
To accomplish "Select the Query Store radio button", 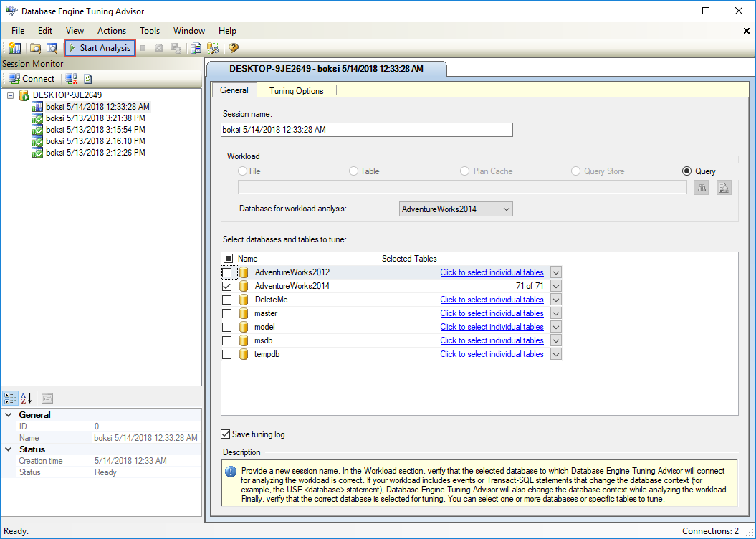I will (x=575, y=171).
